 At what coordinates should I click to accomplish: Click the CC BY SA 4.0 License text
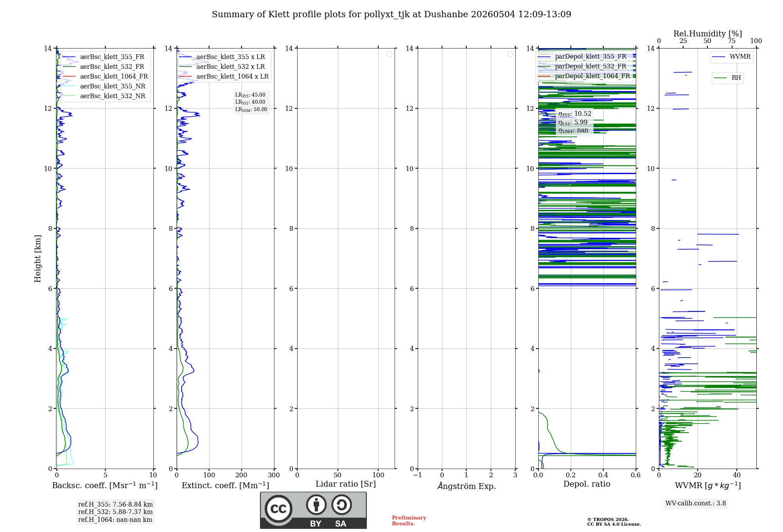click(x=614, y=524)
